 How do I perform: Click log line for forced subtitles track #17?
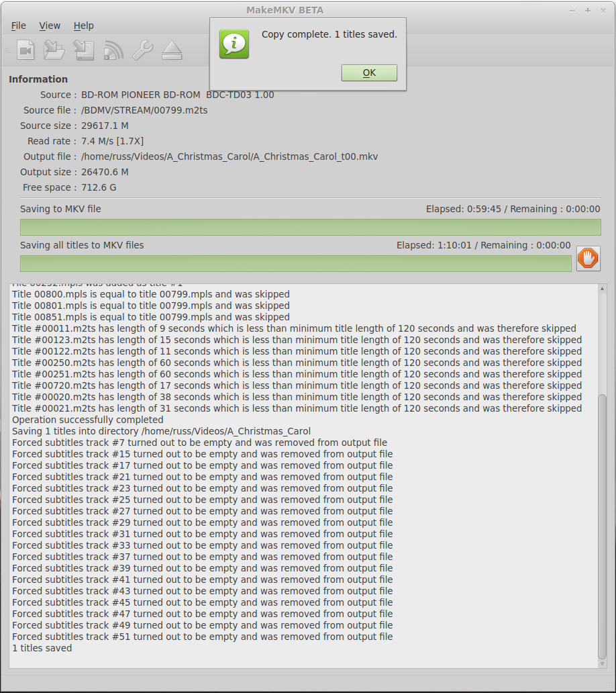click(202, 466)
